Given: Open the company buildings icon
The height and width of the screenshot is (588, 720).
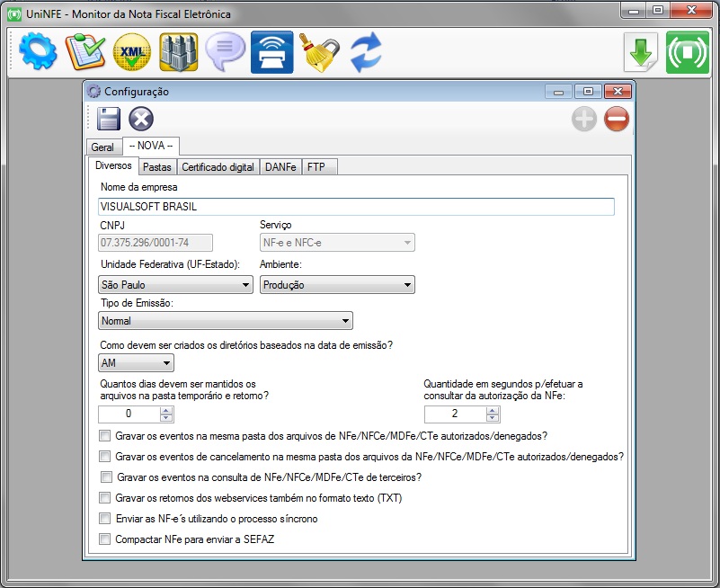Looking at the screenshot, I should click(179, 52).
